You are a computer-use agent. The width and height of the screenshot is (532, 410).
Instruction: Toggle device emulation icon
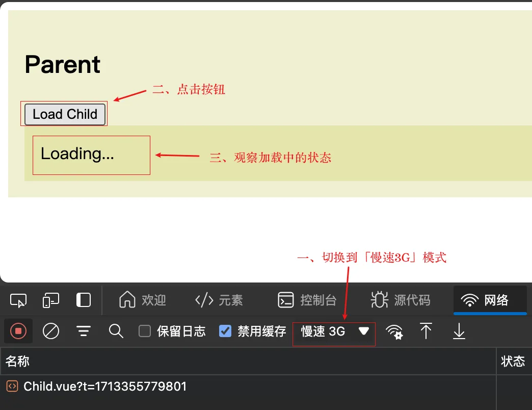(x=51, y=300)
